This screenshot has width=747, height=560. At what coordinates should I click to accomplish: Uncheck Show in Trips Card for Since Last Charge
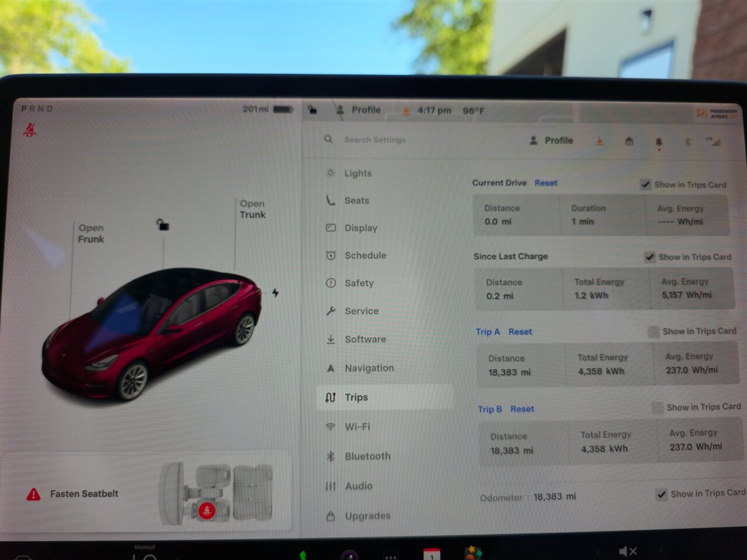point(650,257)
